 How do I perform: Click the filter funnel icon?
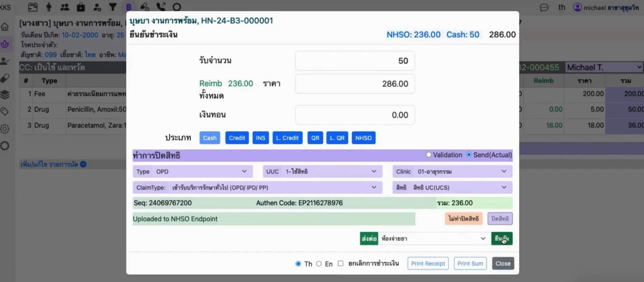(x=113, y=7)
